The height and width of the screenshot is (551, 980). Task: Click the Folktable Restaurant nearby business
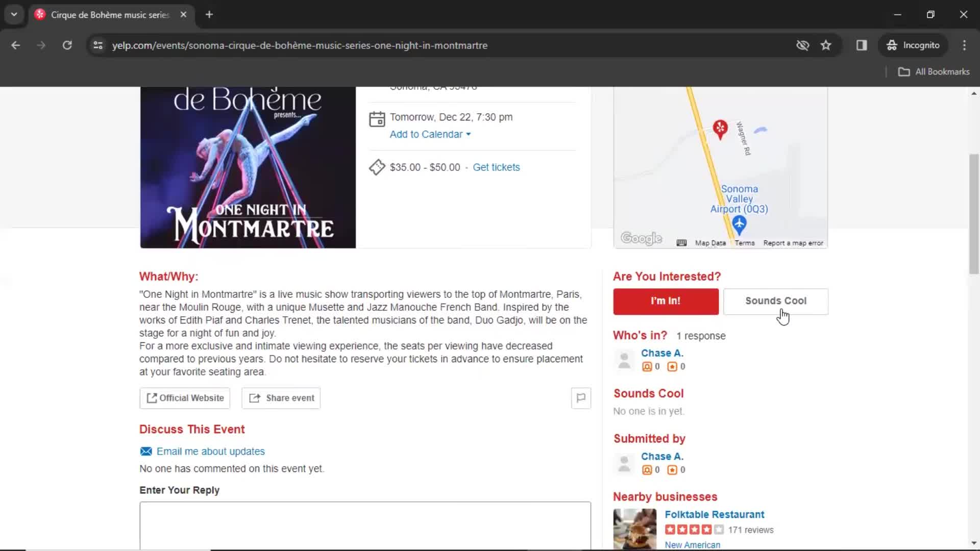715,514
